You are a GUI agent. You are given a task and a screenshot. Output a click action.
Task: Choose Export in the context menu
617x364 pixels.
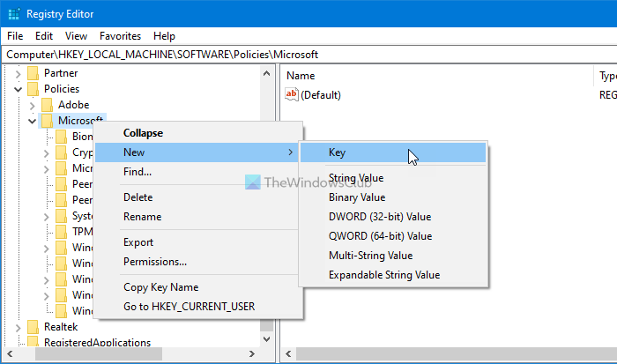point(198,242)
